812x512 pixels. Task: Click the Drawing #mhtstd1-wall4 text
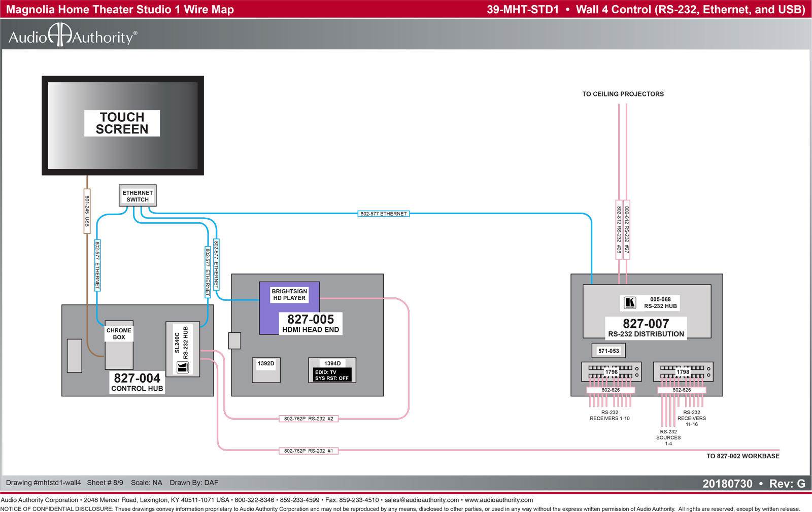click(x=43, y=483)
